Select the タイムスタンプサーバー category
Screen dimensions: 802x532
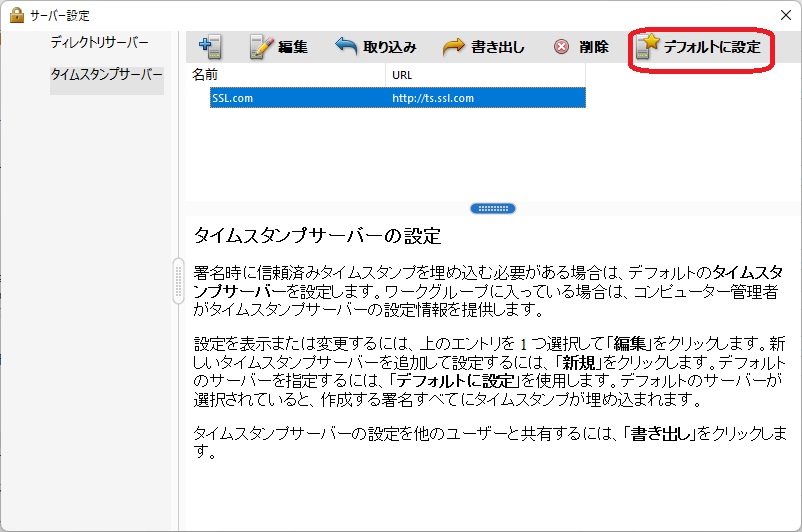[x=106, y=75]
